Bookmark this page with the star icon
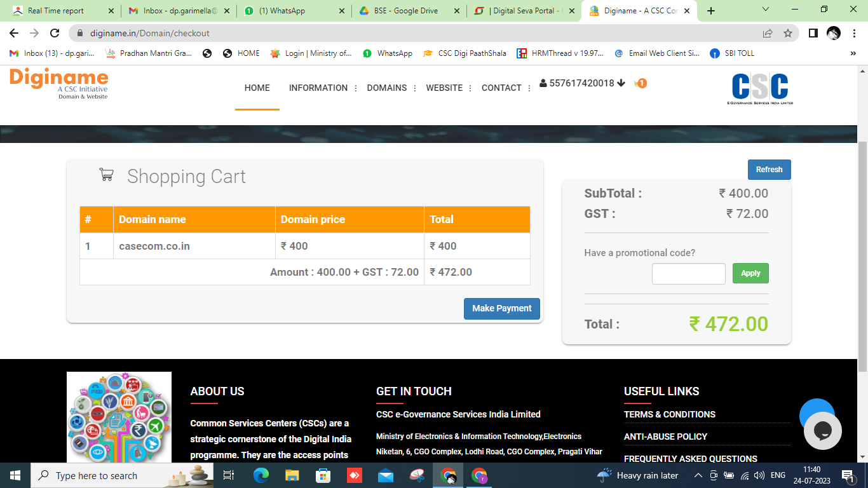 pyautogui.click(x=788, y=33)
